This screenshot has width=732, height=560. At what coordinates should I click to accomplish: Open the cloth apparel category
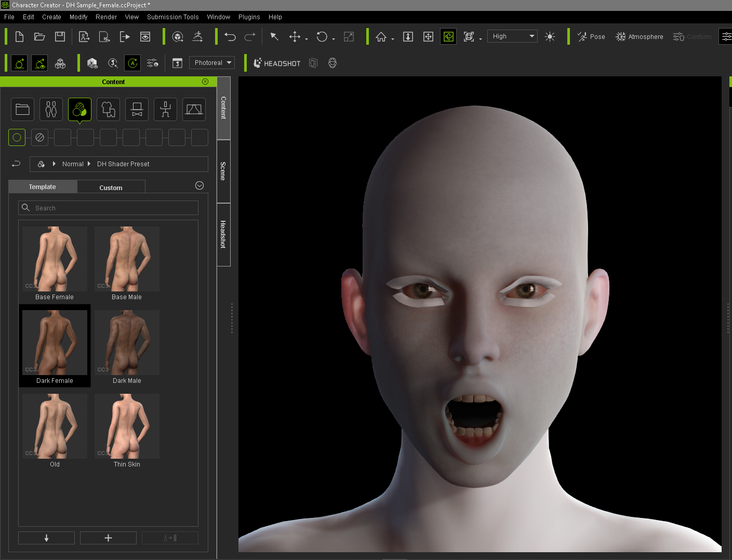[108, 110]
